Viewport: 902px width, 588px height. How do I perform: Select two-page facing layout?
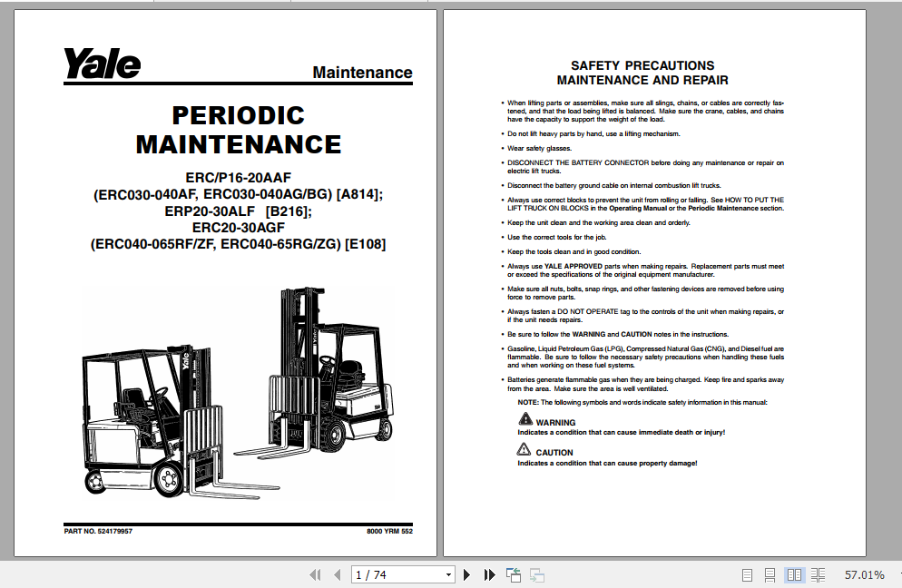click(794, 574)
